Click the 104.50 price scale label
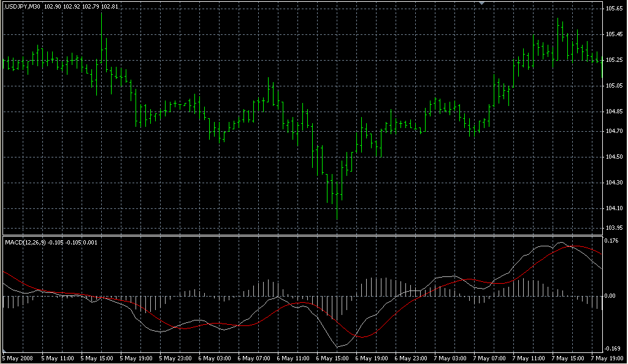Screen dimensions: 628x364 point(614,157)
